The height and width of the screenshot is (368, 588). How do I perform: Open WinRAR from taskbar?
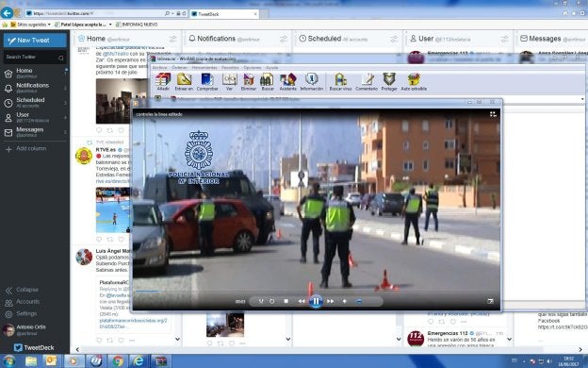[160, 360]
